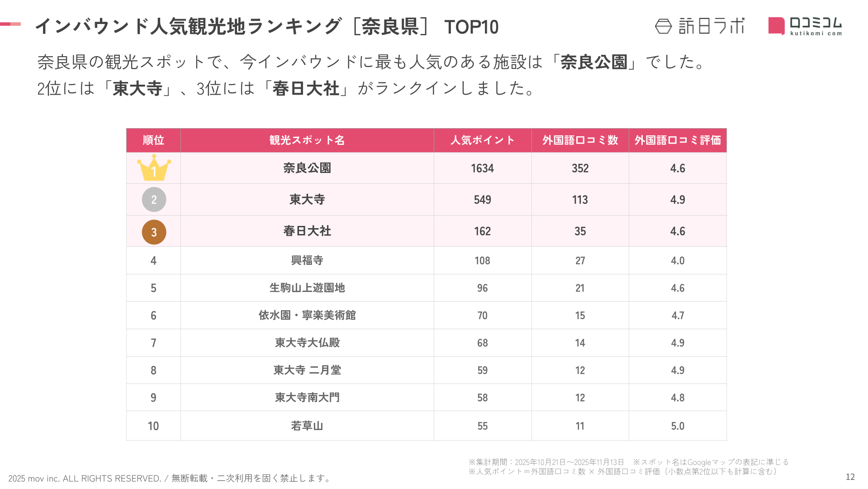Select the 観光スポット名 column header
This screenshot has height=489, width=868.
pos(307,140)
